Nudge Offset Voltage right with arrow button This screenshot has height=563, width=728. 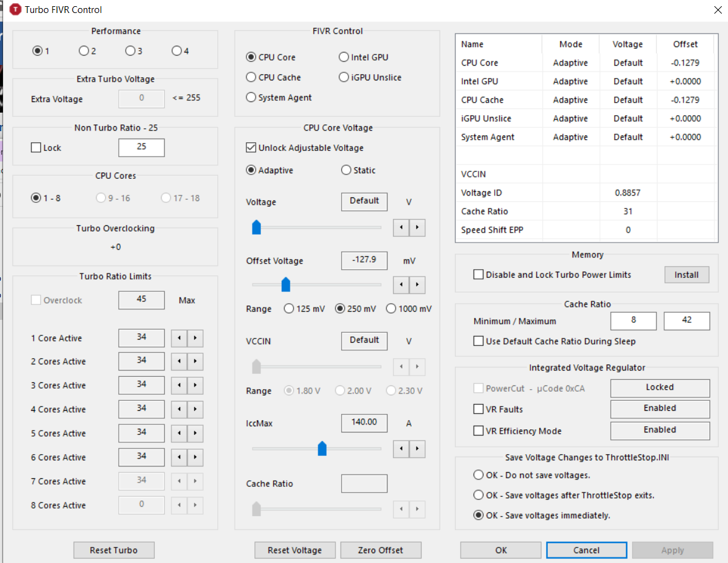click(417, 285)
